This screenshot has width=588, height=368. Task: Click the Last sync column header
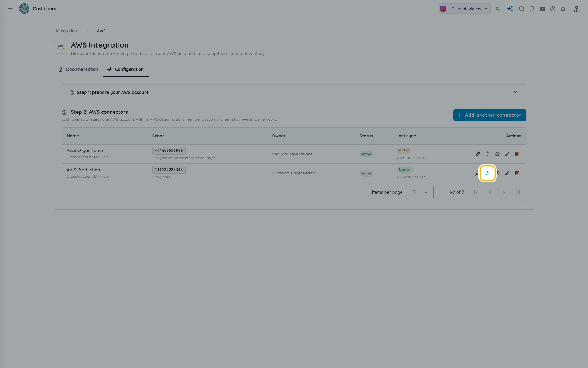406,136
